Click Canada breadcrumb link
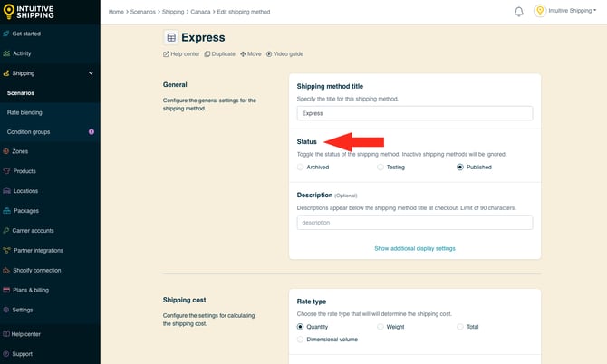607x364 pixels. (200, 12)
